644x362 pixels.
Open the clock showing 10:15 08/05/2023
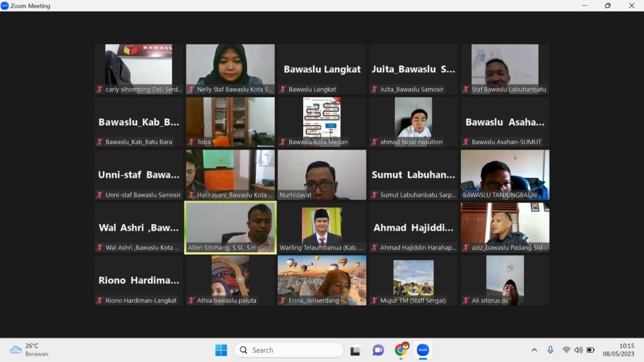[626, 350]
